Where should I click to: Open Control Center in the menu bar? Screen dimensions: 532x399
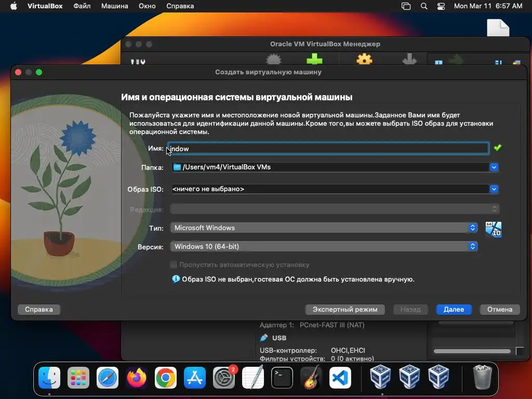pos(441,6)
